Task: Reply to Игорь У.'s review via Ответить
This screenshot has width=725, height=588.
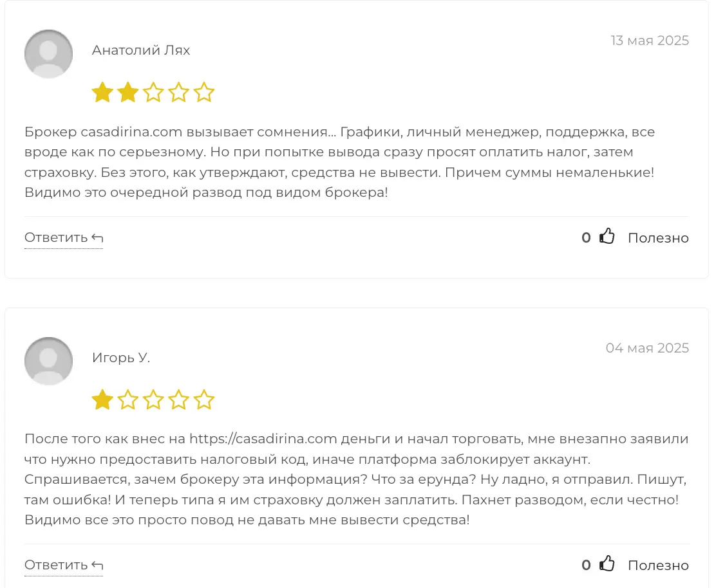Action: [64, 565]
